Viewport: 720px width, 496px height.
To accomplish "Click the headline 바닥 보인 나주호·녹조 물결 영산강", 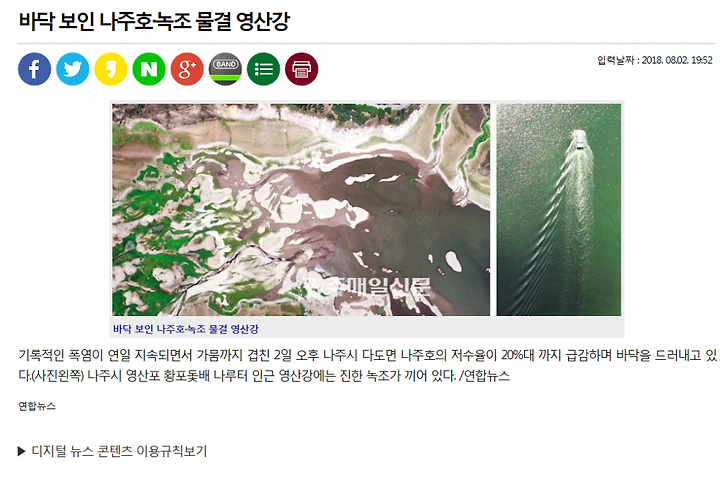I will click(154, 21).
